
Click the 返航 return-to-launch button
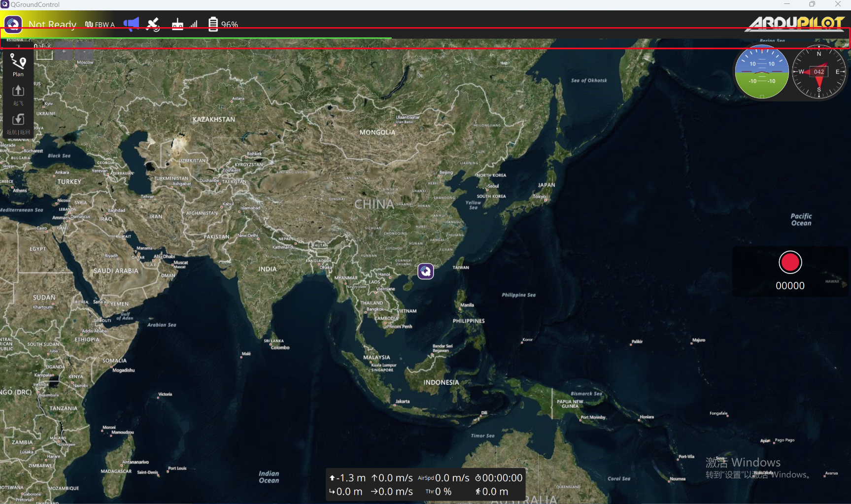pyautogui.click(x=18, y=124)
